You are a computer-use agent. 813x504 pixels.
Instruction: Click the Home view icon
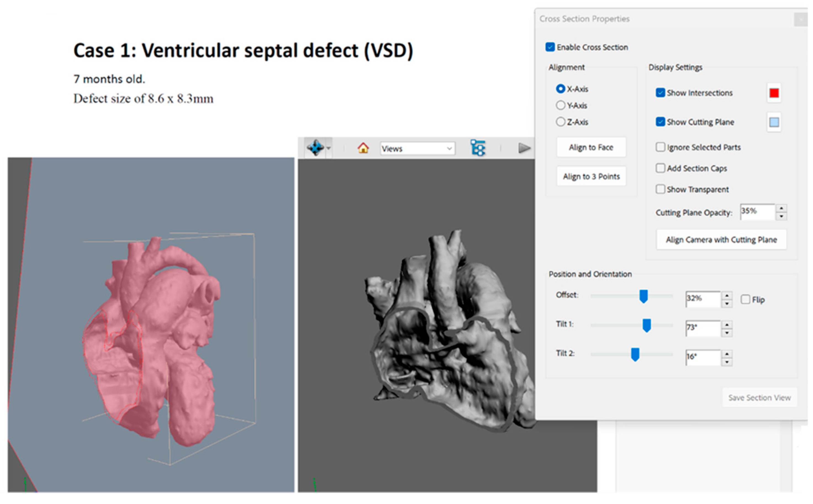pyautogui.click(x=363, y=148)
